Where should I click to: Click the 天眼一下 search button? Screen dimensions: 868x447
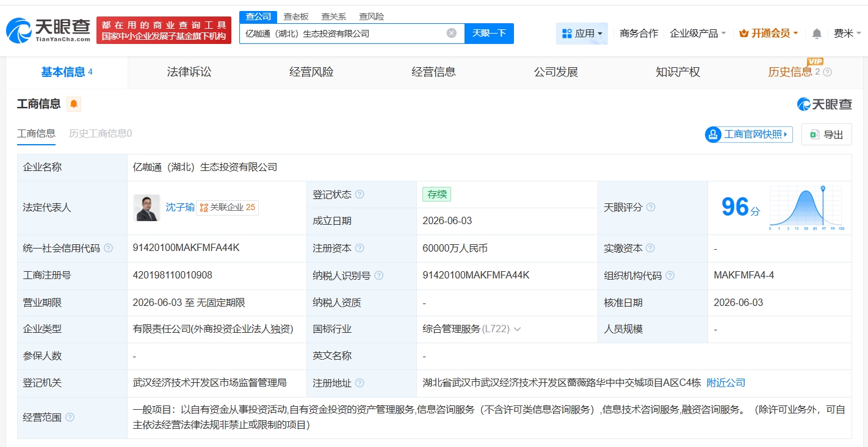click(x=489, y=33)
